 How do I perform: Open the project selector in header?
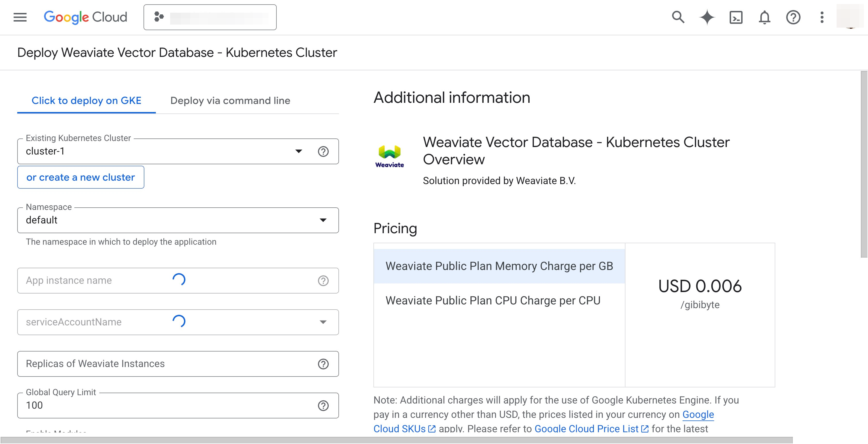click(210, 17)
